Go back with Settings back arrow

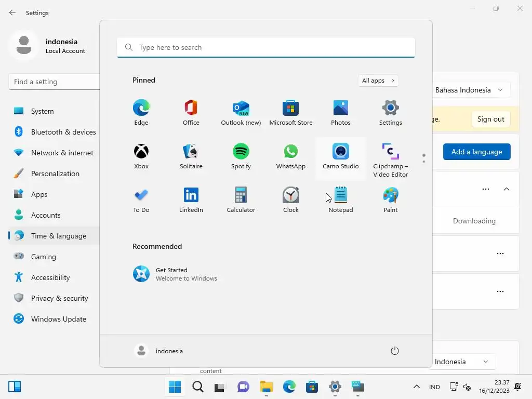tap(12, 12)
